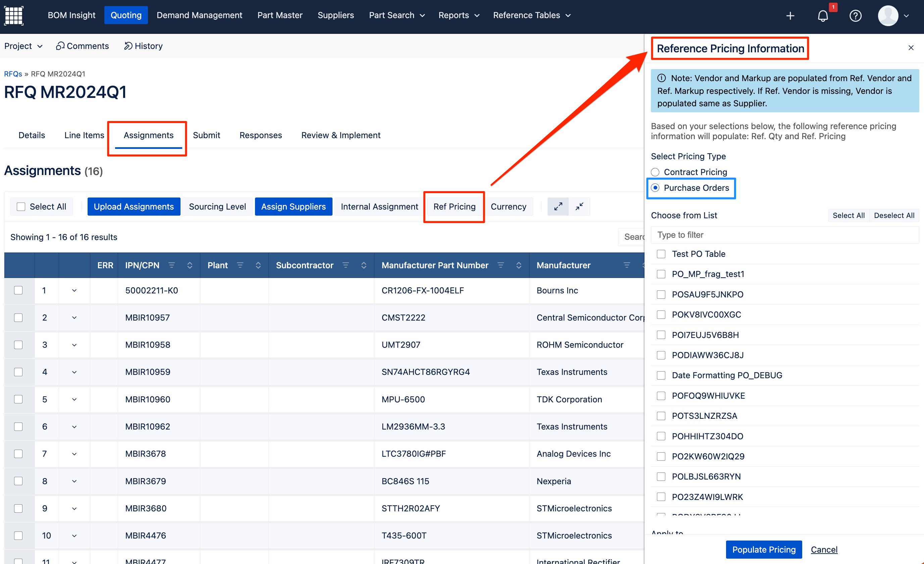Click the Ref Pricing button
This screenshot has height=564, width=924.
[x=454, y=207]
